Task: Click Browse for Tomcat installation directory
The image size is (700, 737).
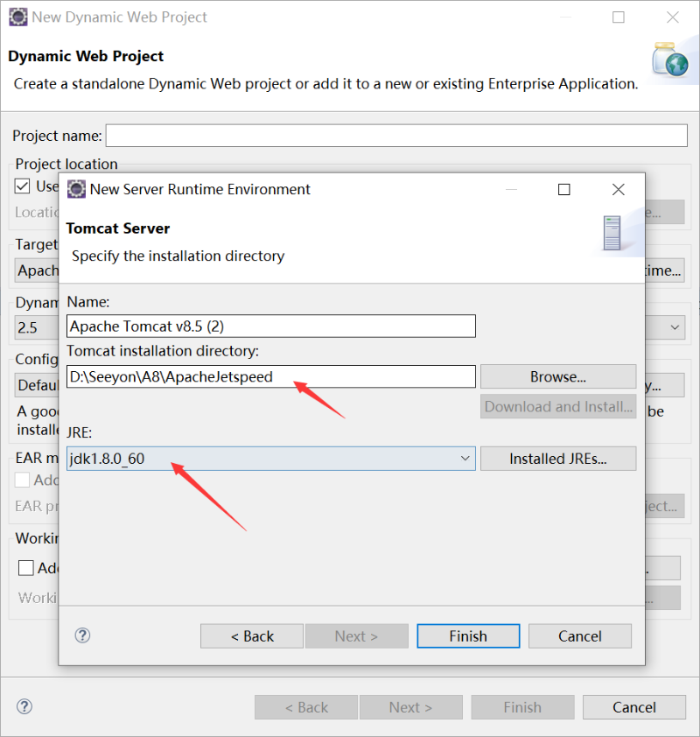Action: point(557,376)
